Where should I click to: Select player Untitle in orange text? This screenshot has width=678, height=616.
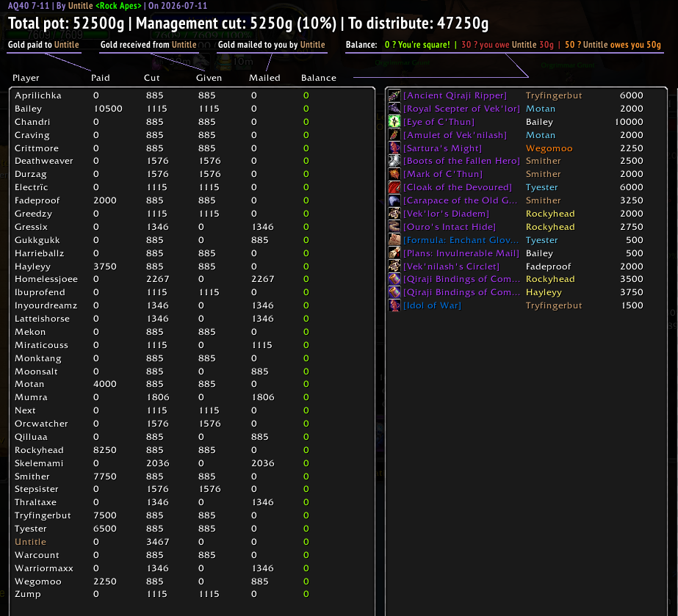tap(30, 542)
